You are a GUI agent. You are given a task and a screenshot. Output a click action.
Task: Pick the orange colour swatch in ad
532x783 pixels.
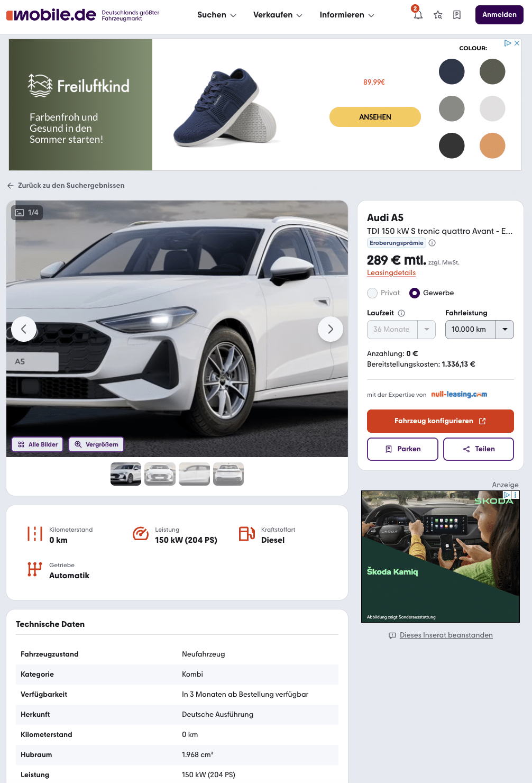click(x=492, y=145)
